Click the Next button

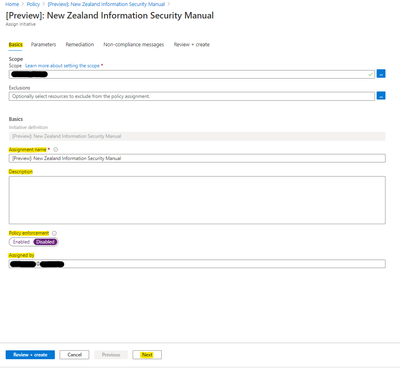tap(147, 355)
